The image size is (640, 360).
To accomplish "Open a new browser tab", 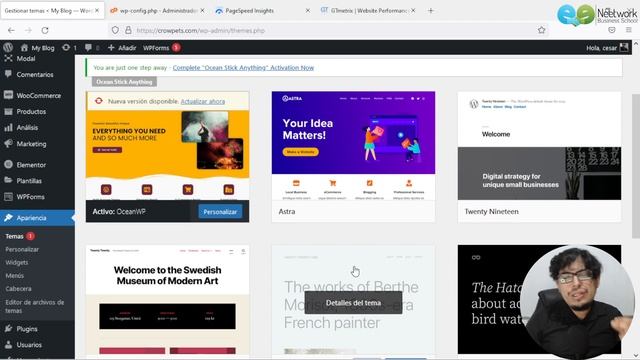I will point(431,11).
